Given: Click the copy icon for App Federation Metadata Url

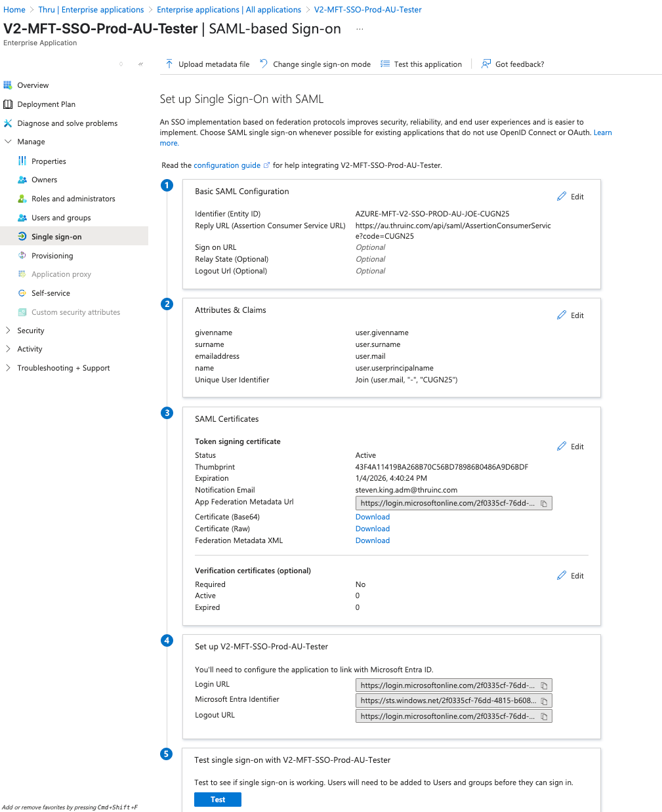Looking at the screenshot, I should [x=544, y=504].
